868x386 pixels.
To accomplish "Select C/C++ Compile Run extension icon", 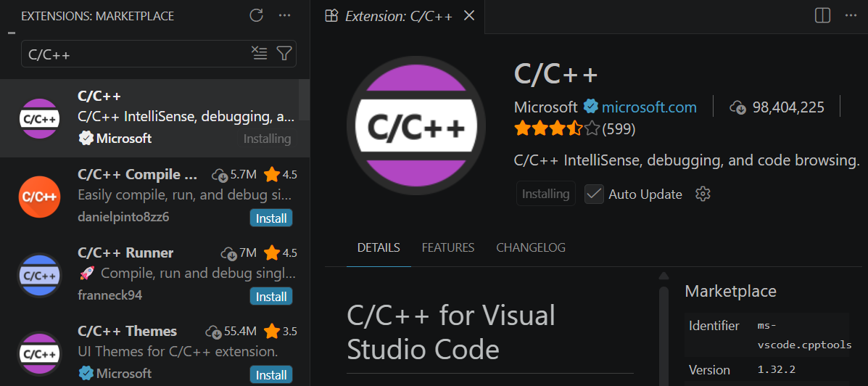I will 38,197.
